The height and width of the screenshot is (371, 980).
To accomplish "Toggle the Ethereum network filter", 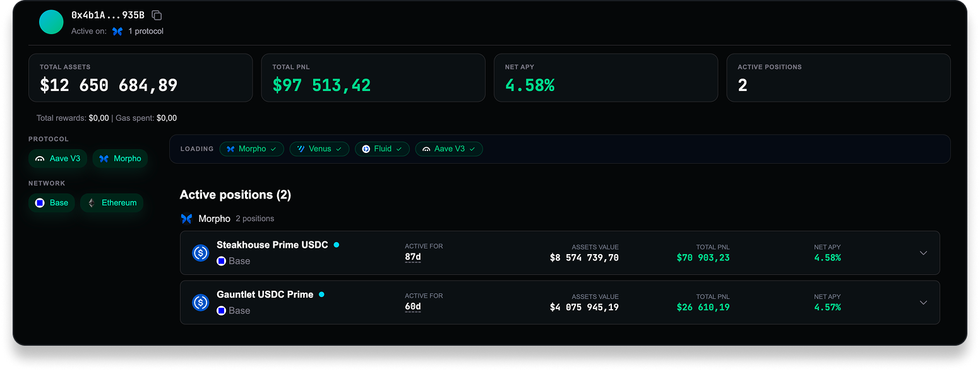I will click(x=112, y=203).
